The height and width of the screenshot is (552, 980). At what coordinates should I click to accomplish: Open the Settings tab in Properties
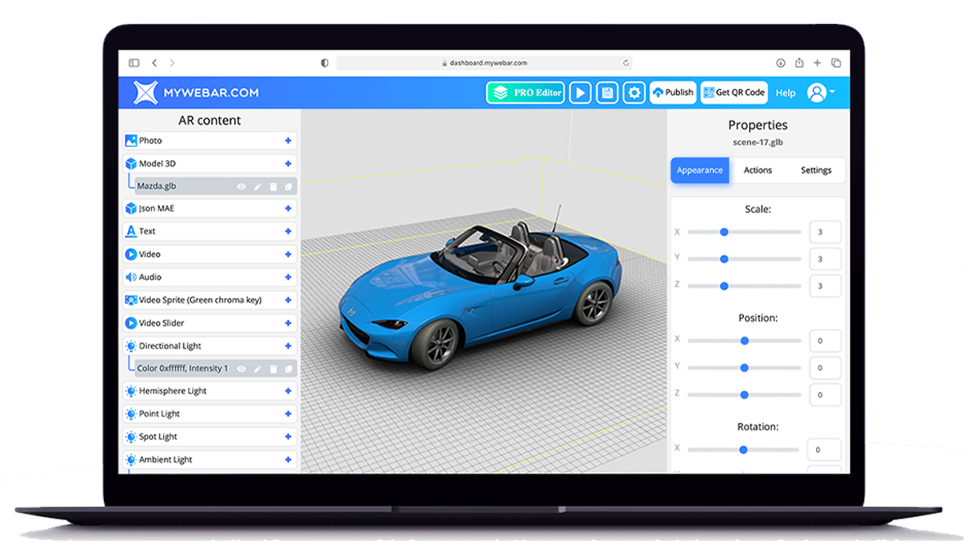(815, 171)
